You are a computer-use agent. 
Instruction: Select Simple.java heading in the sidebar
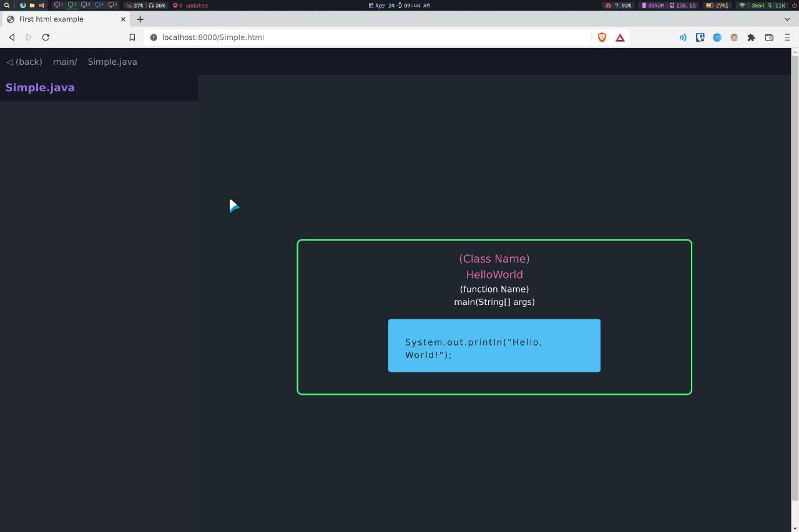click(x=40, y=87)
